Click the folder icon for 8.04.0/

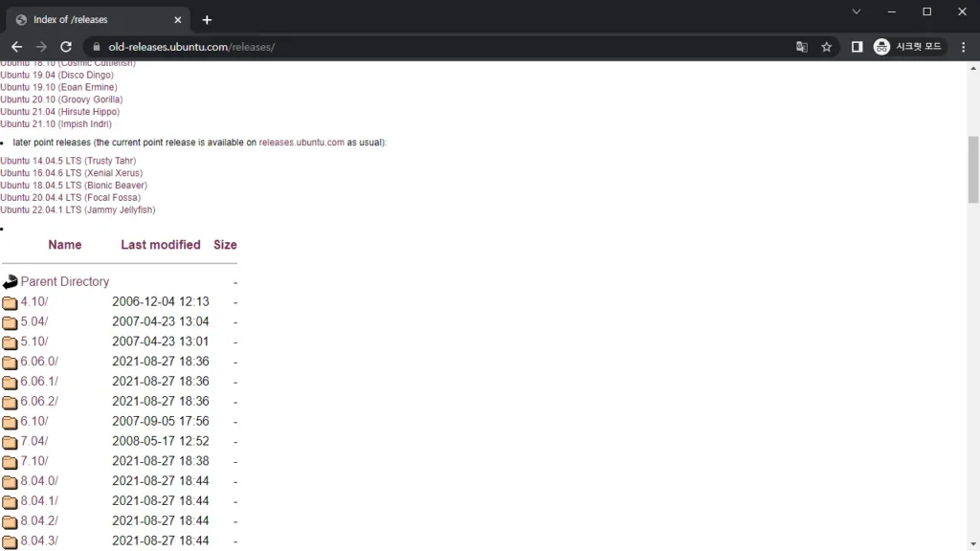[10, 483]
